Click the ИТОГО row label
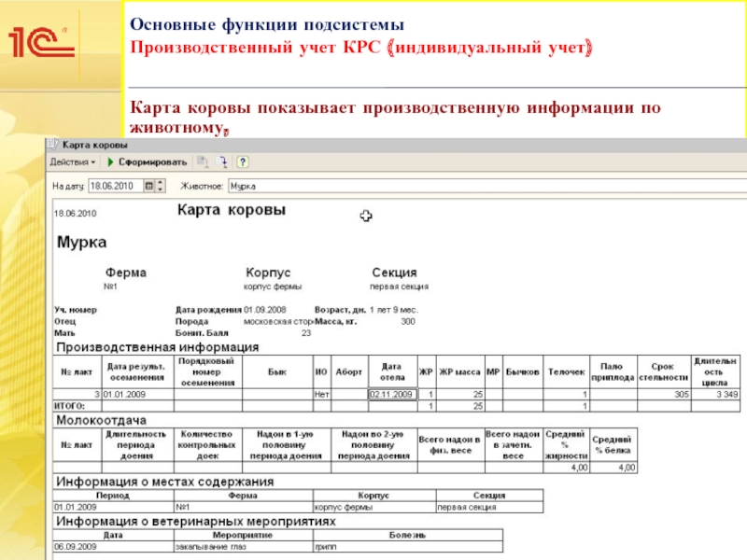This screenshot has width=747, height=560. tap(69, 406)
